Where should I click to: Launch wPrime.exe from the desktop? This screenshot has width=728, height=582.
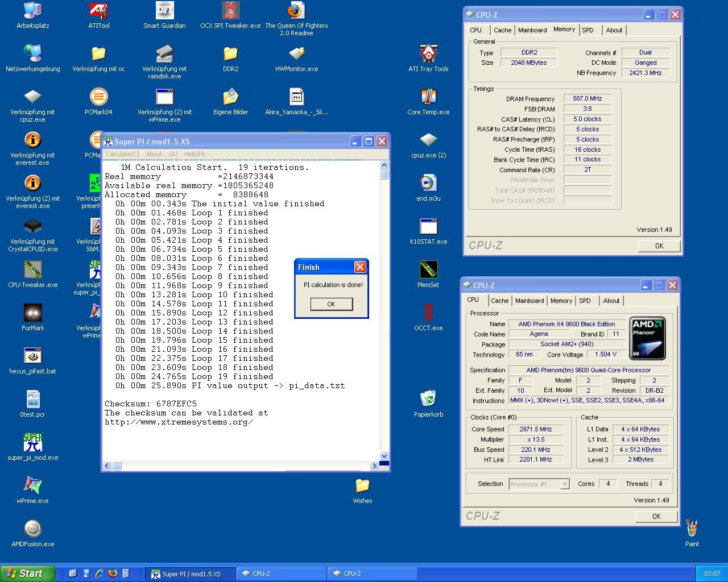pyautogui.click(x=32, y=490)
